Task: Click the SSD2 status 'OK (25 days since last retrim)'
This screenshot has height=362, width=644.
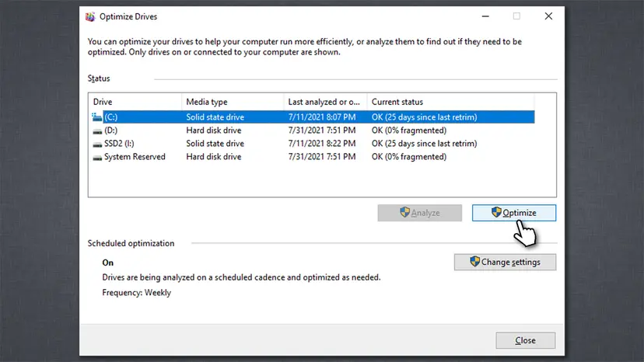Action: [424, 143]
